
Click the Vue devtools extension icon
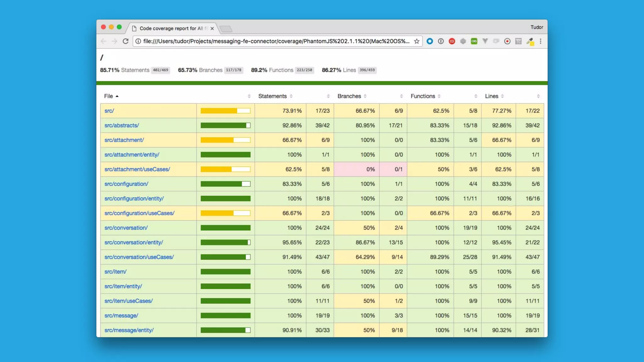click(x=485, y=41)
